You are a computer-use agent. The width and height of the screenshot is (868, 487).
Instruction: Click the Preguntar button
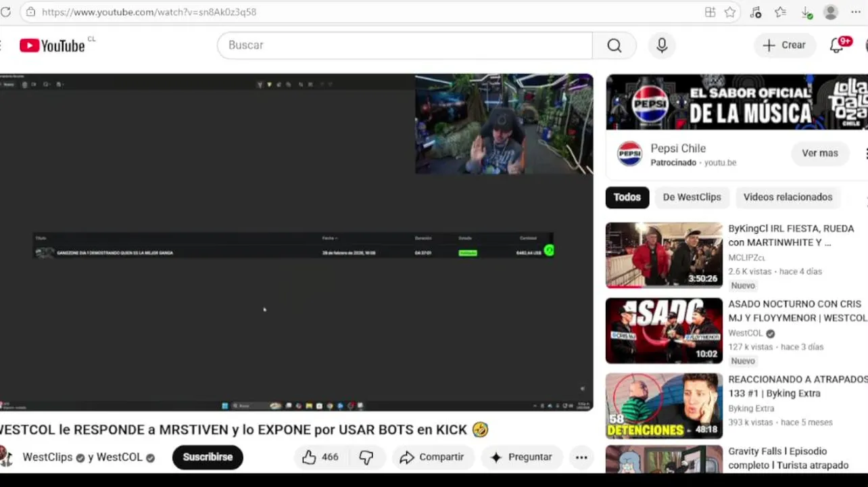click(x=521, y=457)
